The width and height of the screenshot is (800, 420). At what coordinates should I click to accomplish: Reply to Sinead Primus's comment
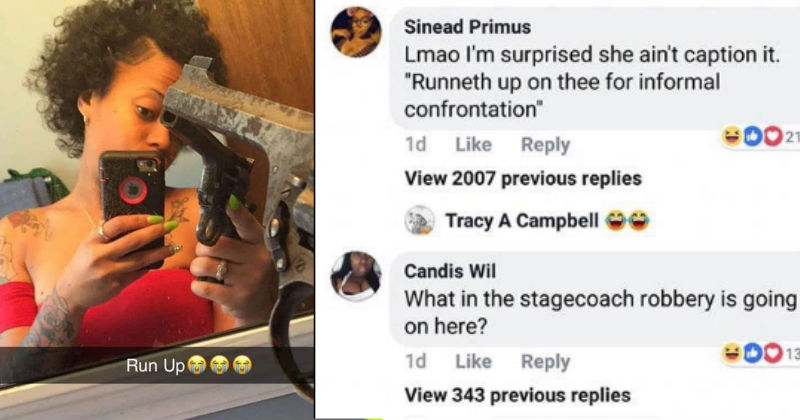(x=545, y=145)
